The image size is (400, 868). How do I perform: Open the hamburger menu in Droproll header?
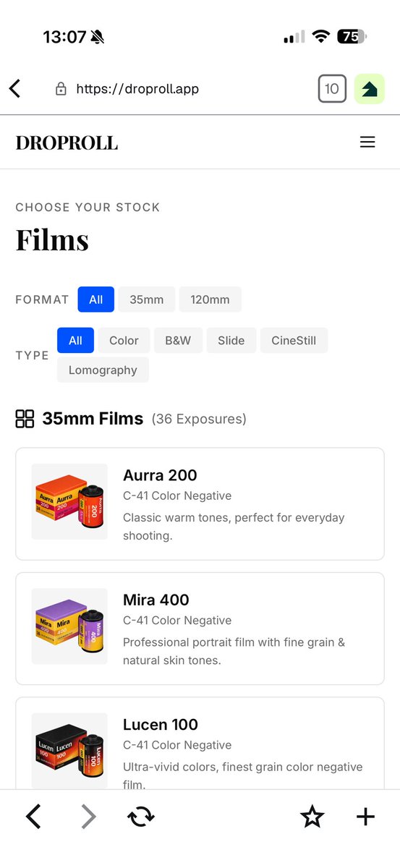367,142
